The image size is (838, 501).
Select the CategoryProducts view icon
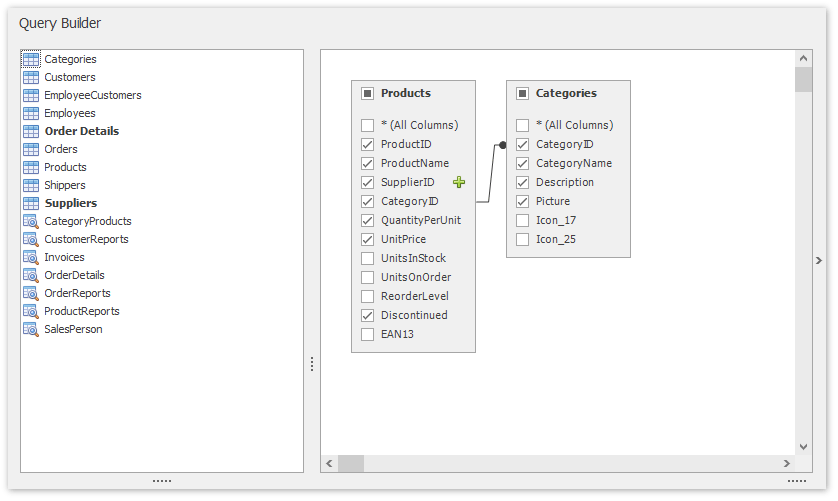pos(31,222)
